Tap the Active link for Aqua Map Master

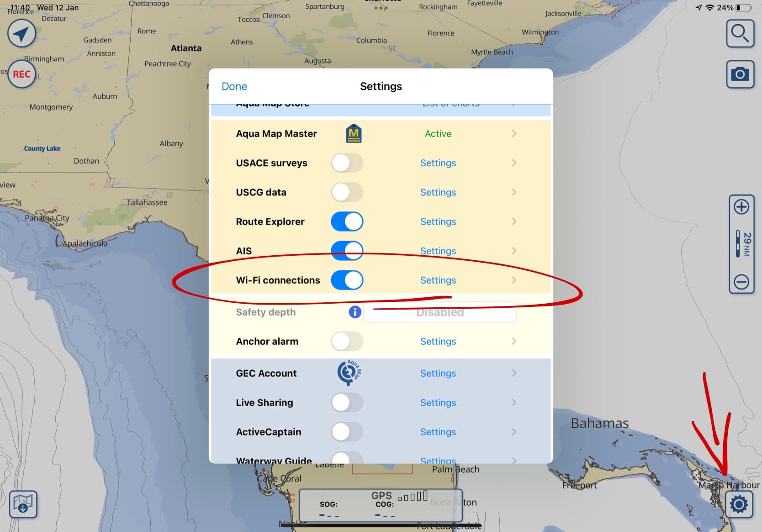point(438,133)
